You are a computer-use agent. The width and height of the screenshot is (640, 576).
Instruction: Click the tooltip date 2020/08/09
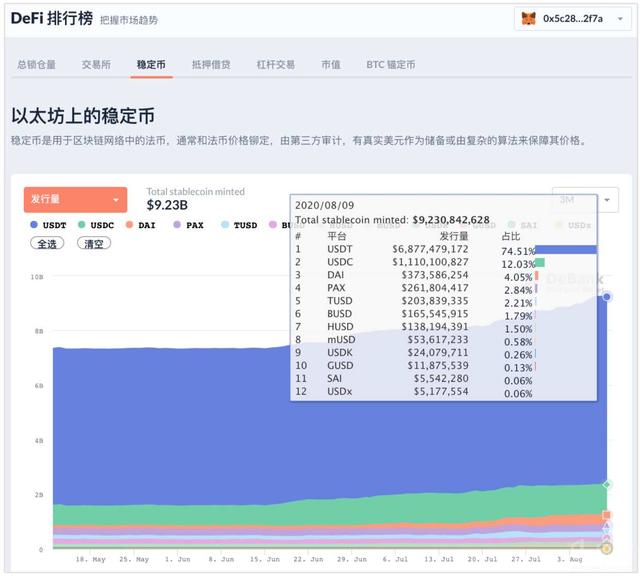click(324, 205)
